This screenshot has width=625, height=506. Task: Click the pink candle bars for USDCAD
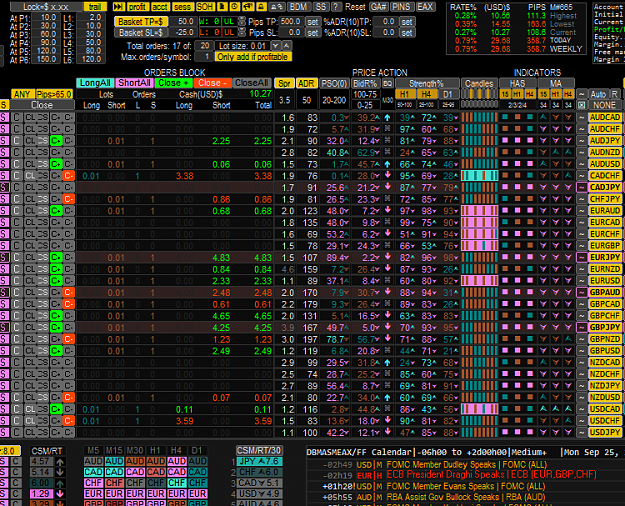[480, 409]
